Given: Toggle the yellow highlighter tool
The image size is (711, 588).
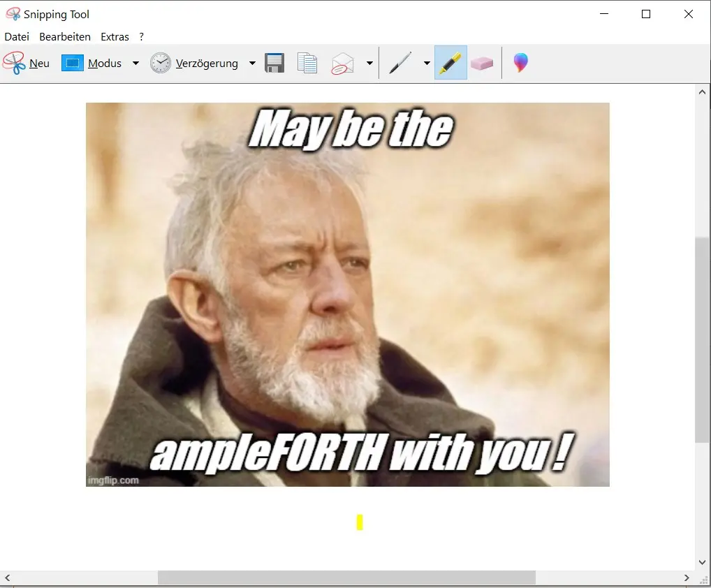Looking at the screenshot, I should tap(450, 63).
